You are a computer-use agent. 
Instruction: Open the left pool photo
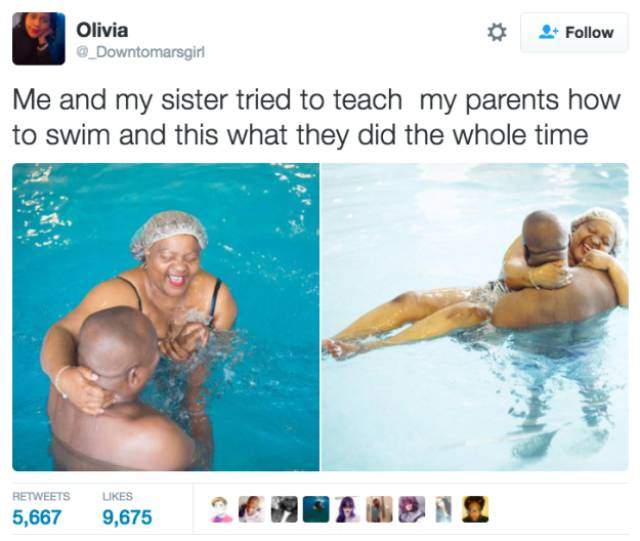[166, 317]
